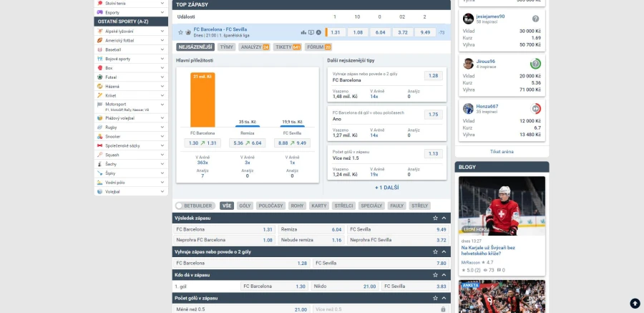
Task: Switch to the Fórum tab
Action: pyautogui.click(x=318, y=47)
